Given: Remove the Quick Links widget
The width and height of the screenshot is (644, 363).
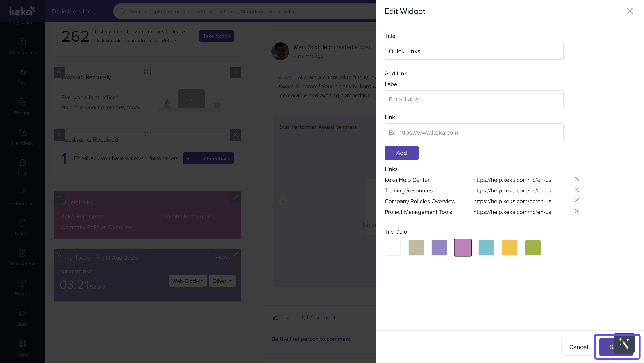Looking at the screenshot, I should coord(235,197).
